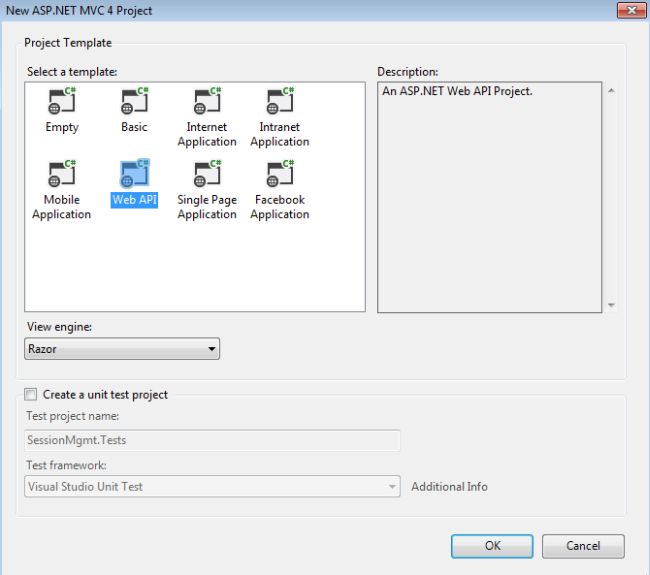Click the description scrollbar down arrow
The height and width of the screenshot is (575, 650).
tap(611, 305)
